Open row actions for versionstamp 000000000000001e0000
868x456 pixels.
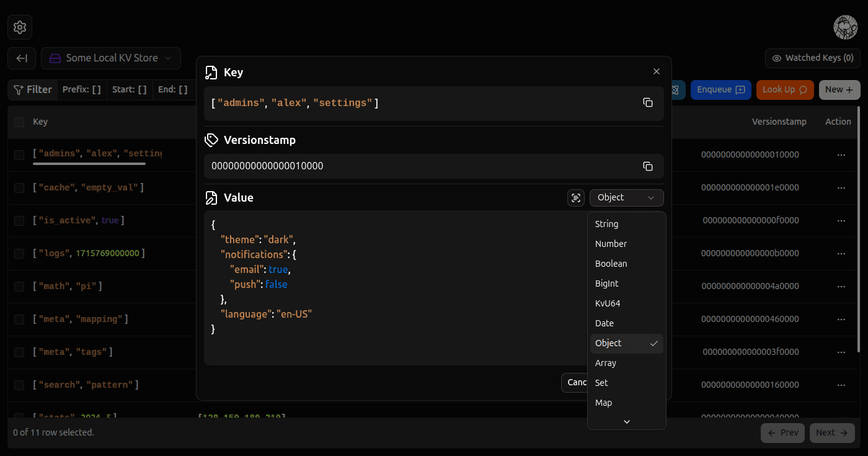click(841, 187)
